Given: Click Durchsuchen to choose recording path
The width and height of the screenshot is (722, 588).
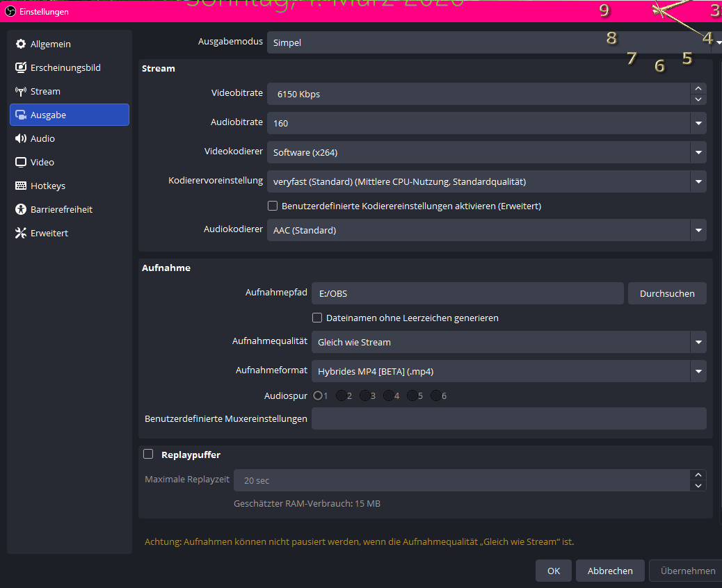Looking at the screenshot, I should tap(667, 293).
